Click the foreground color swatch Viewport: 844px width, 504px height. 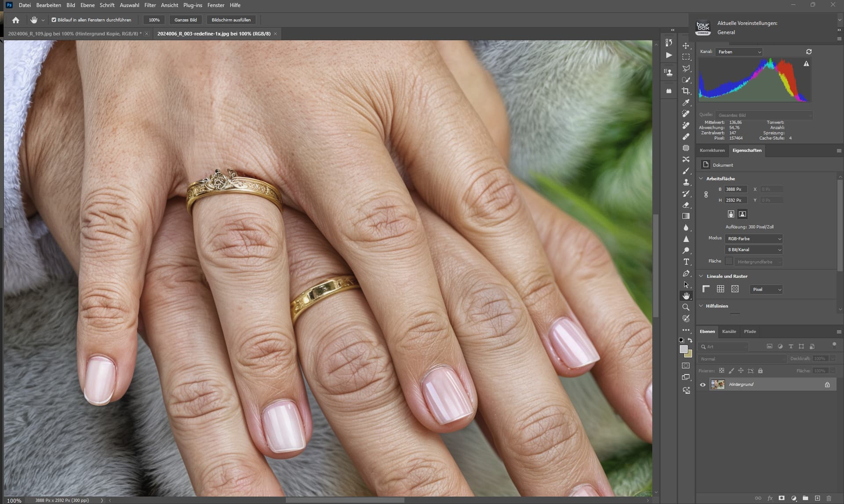click(x=683, y=349)
